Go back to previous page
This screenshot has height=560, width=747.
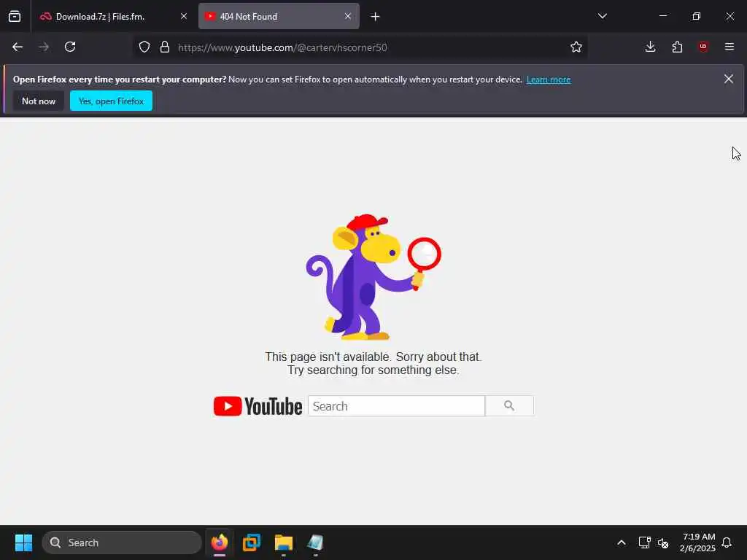tap(18, 47)
